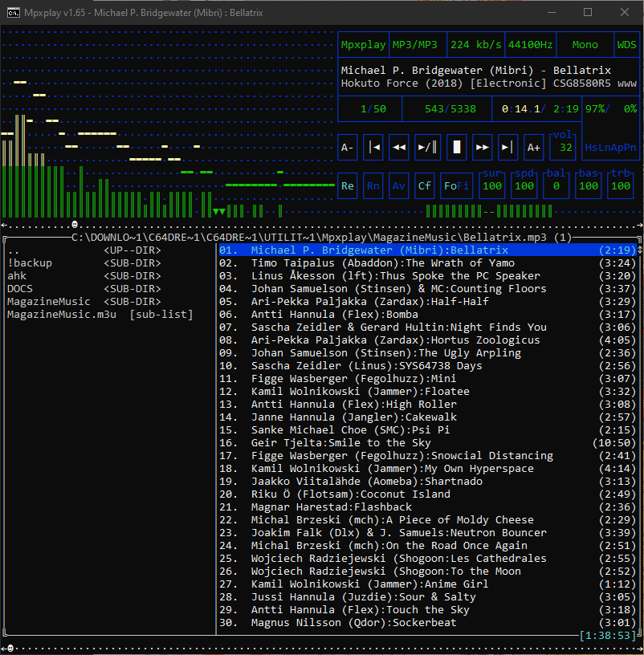Fast-forward the current song

pos(483,148)
